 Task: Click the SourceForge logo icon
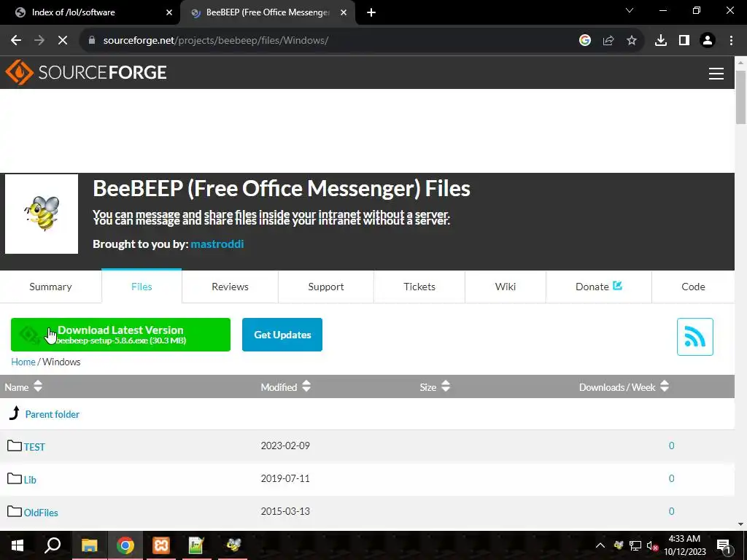[19, 72]
